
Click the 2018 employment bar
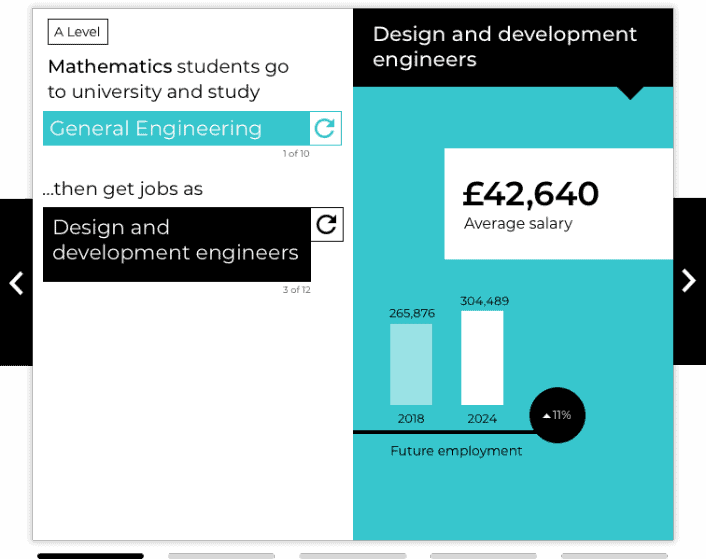click(x=411, y=365)
